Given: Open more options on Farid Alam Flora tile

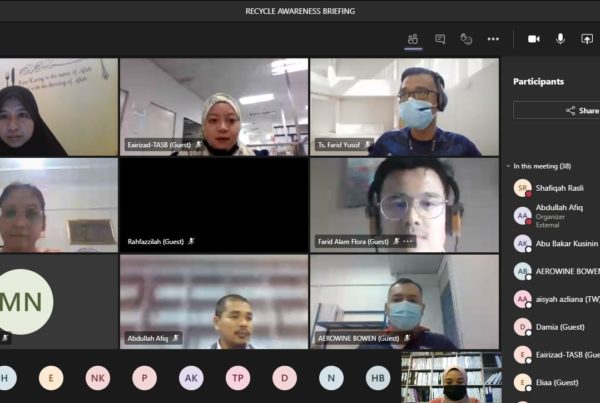Looking at the screenshot, I should click(408, 241).
